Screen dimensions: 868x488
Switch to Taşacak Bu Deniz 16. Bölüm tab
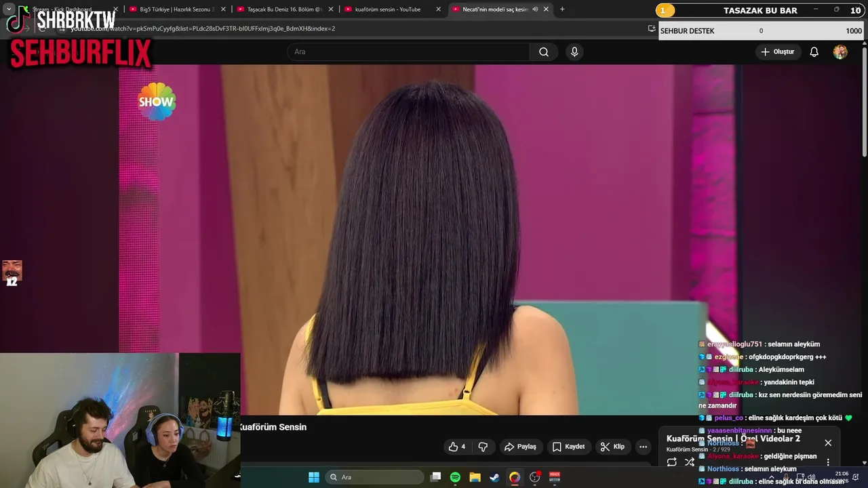284,9
